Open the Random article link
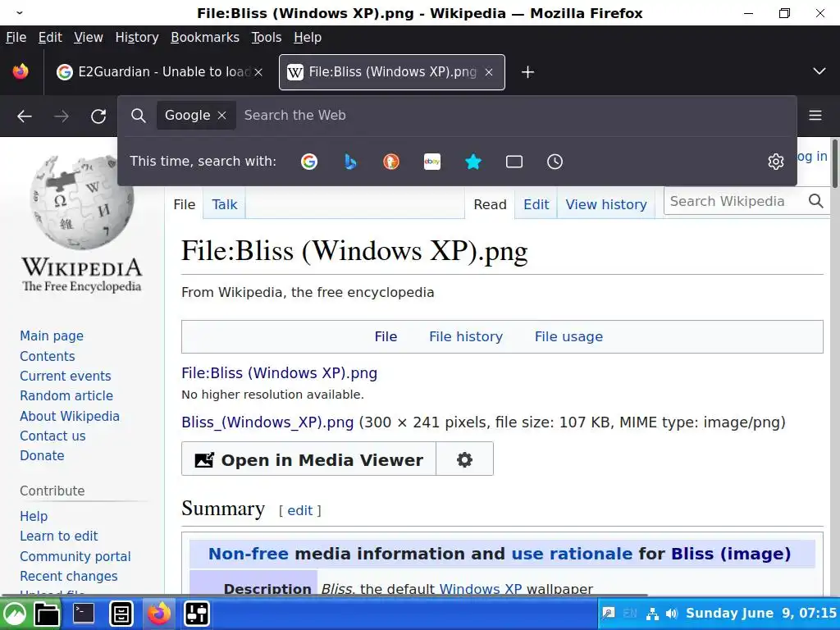This screenshot has width=840, height=630. click(66, 396)
